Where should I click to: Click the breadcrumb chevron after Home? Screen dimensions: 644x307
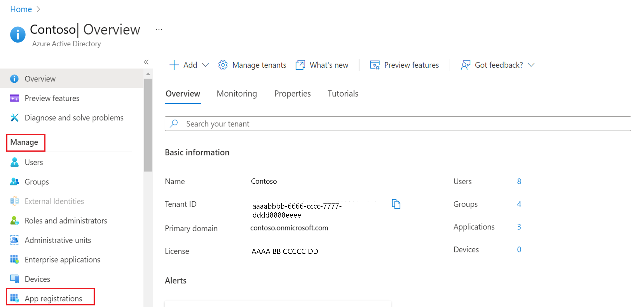(x=38, y=9)
